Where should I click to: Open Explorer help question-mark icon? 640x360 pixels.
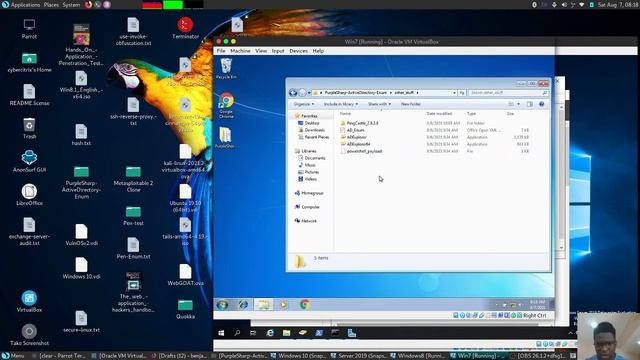(x=542, y=104)
